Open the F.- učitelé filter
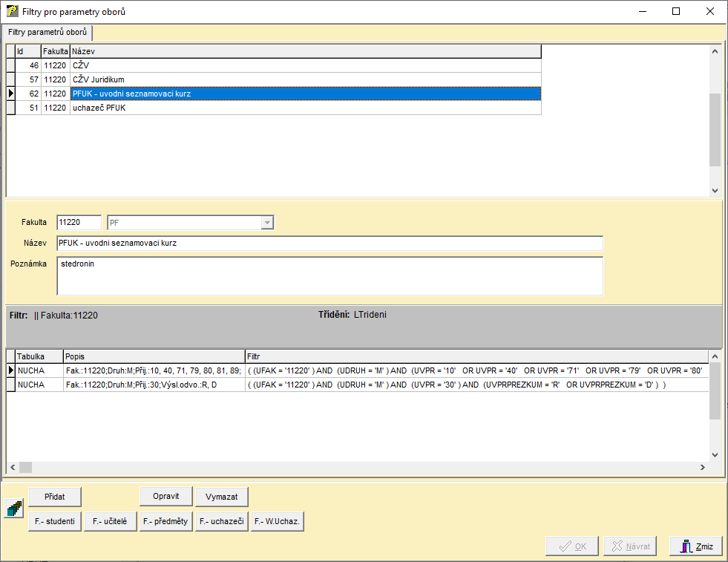Image resolution: width=728 pixels, height=562 pixels. [110, 522]
